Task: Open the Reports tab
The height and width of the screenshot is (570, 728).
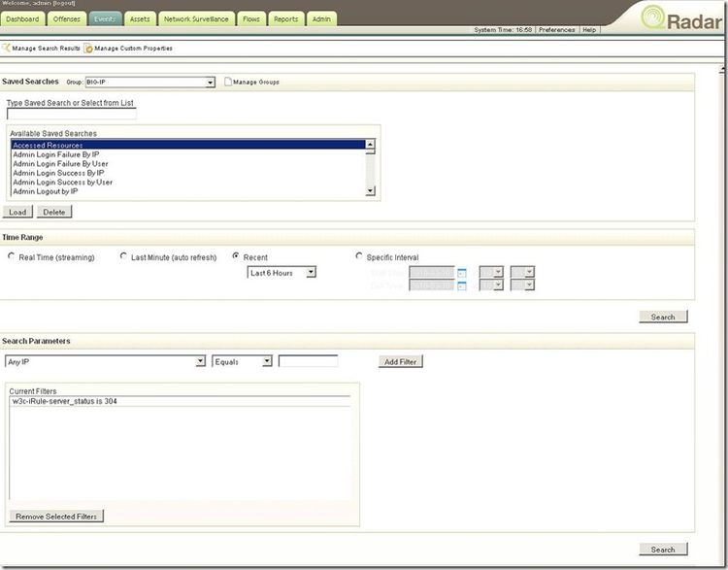Action: tap(286, 19)
